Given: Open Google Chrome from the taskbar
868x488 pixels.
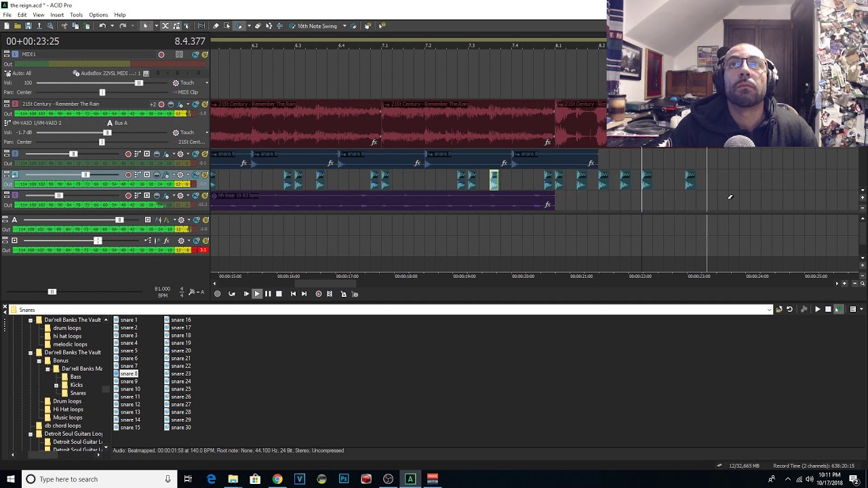Looking at the screenshot, I should point(277,479).
